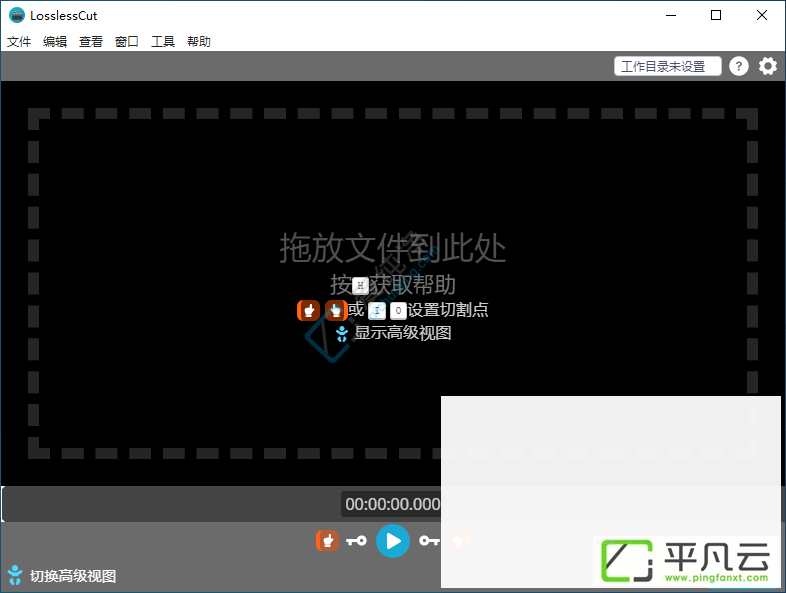Open the 编辑 menu
This screenshot has height=593, width=786.
tap(55, 42)
